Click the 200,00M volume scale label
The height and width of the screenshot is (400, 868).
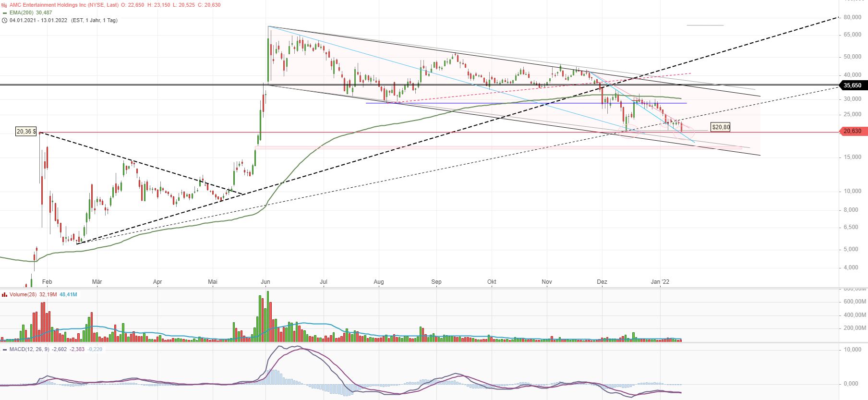click(x=855, y=328)
